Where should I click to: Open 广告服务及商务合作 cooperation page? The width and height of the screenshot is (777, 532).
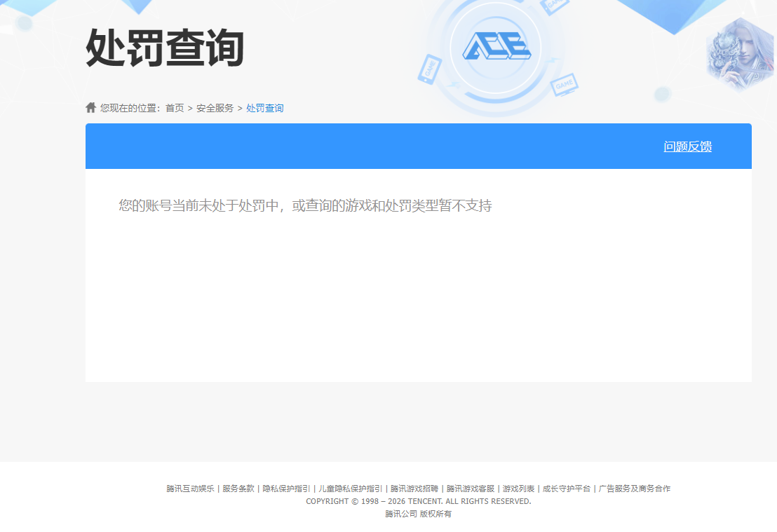633,488
